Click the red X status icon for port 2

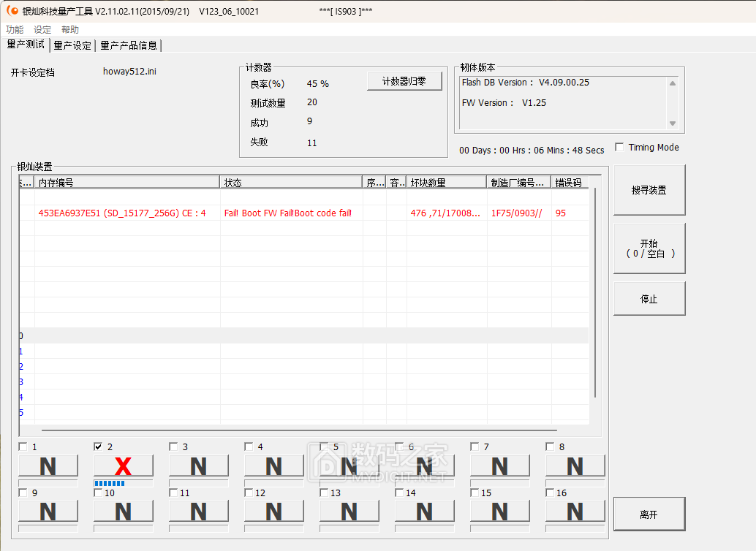coord(123,466)
